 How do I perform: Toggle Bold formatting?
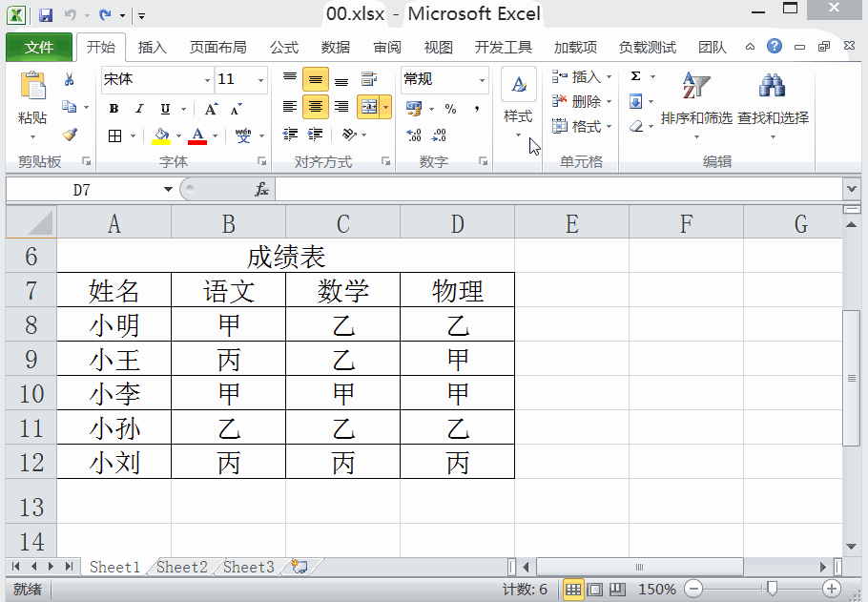[x=113, y=109]
